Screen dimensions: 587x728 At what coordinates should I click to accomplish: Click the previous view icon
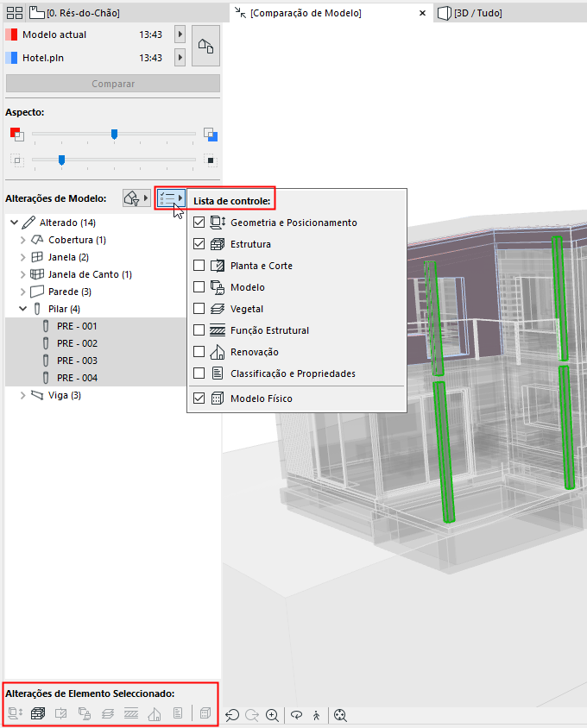click(232, 715)
